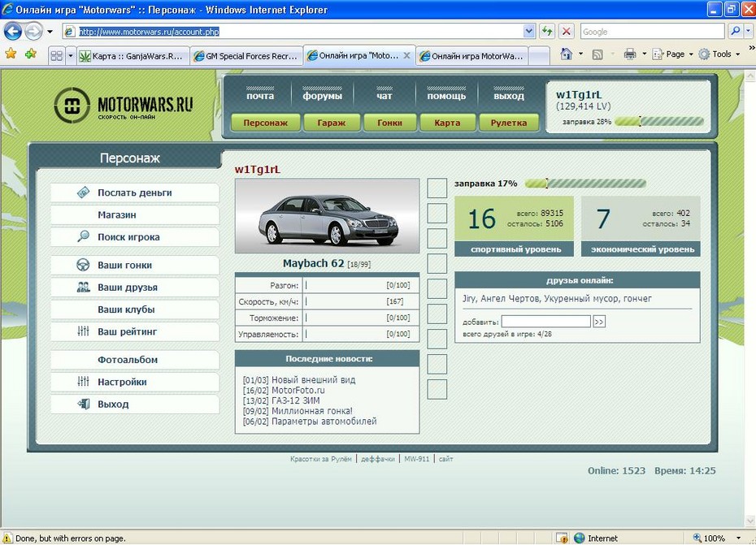Image resolution: width=756 pixels, height=545 pixels.
Task: Close the active Motorwars tab
Action: coord(407,55)
